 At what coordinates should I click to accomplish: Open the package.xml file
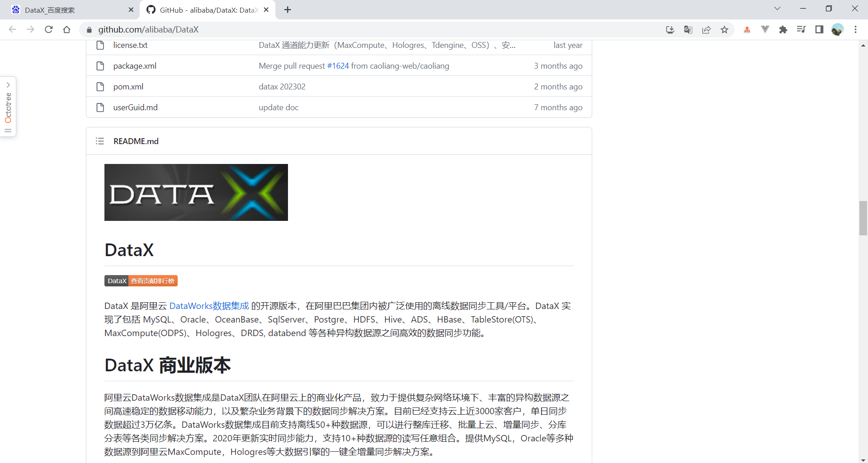pyautogui.click(x=135, y=66)
